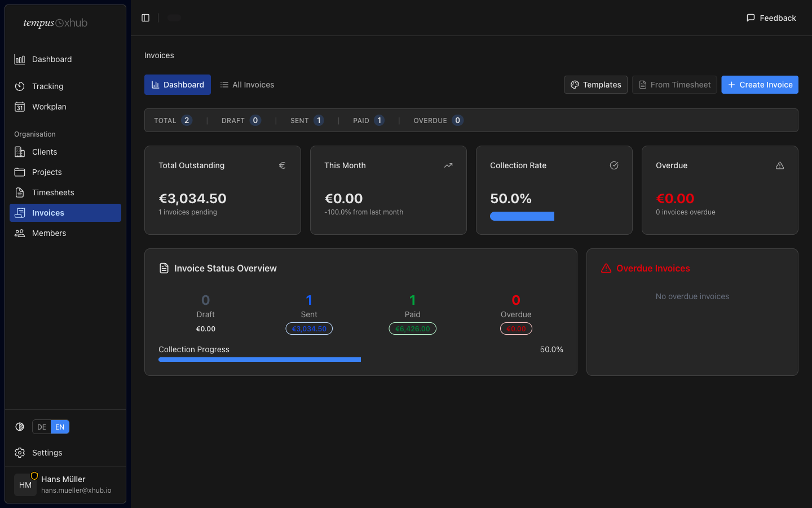Switch to All Invoices tab
812x508 pixels.
[x=247, y=85]
